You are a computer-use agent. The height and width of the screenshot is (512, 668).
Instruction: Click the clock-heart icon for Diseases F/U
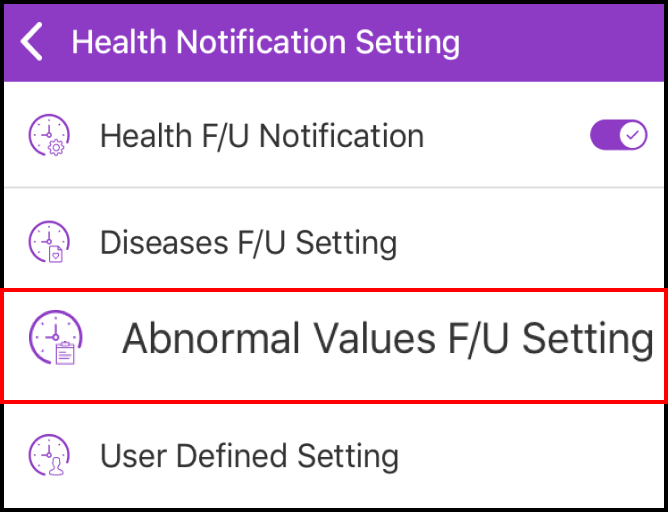pos(49,242)
